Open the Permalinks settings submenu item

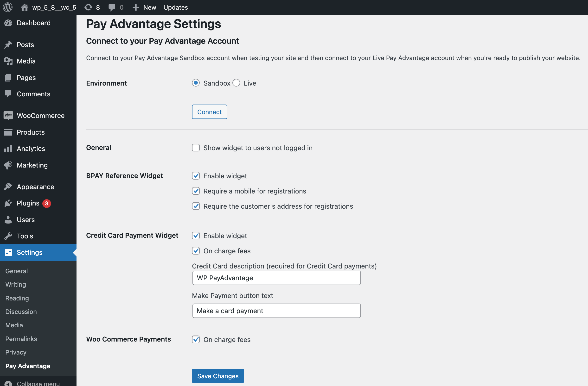pos(21,339)
